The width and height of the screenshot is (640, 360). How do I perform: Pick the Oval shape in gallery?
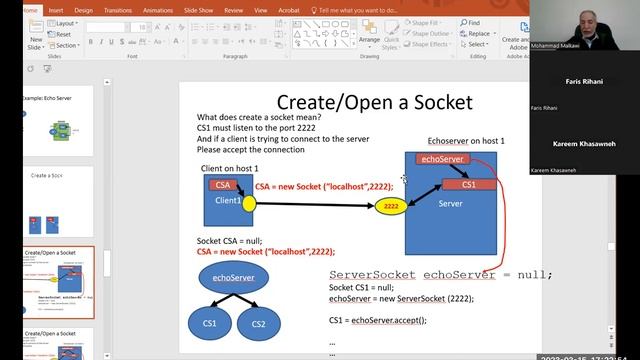336,24
